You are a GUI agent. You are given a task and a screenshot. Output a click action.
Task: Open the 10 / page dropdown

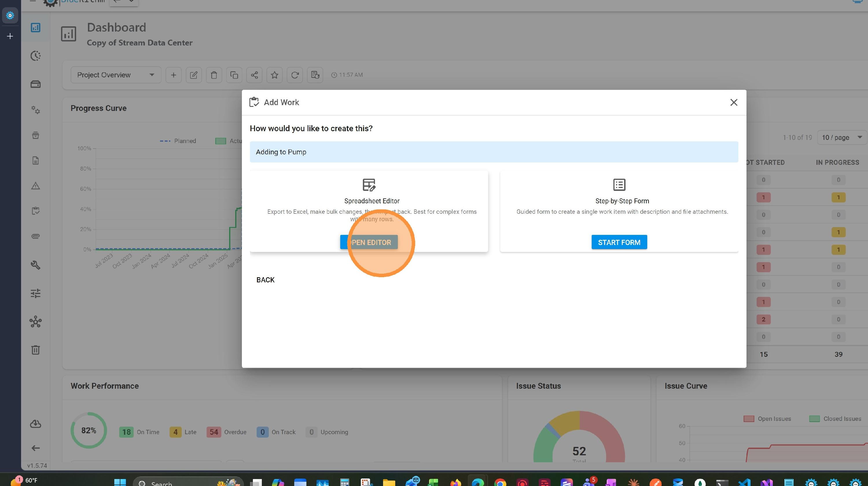click(841, 137)
